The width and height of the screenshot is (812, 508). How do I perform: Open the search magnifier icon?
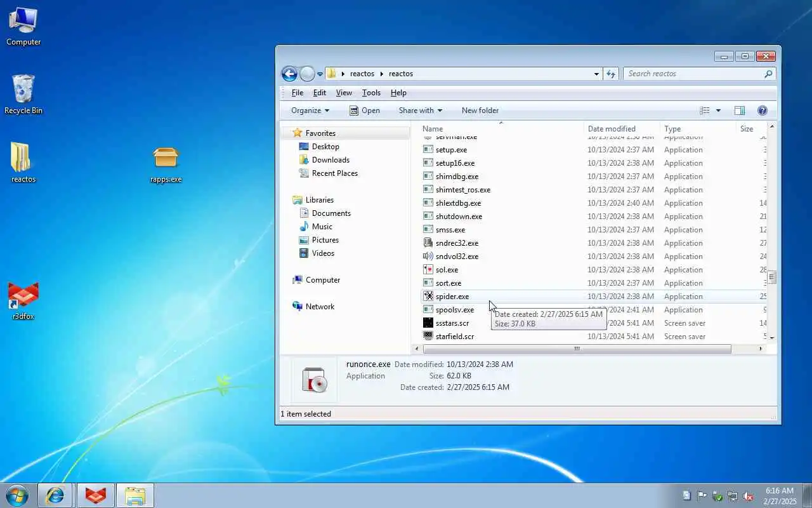(x=768, y=74)
